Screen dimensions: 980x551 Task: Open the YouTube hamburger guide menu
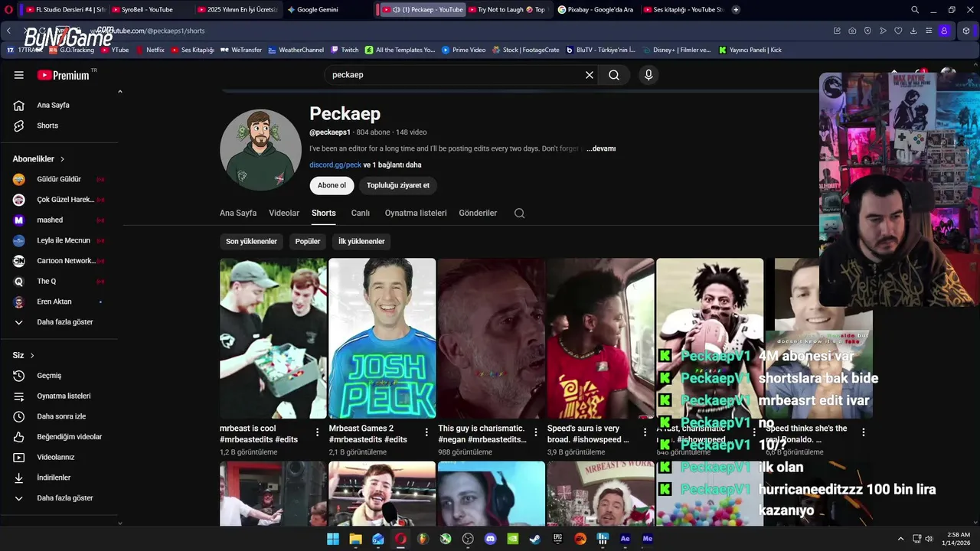(x=19, y=75)
